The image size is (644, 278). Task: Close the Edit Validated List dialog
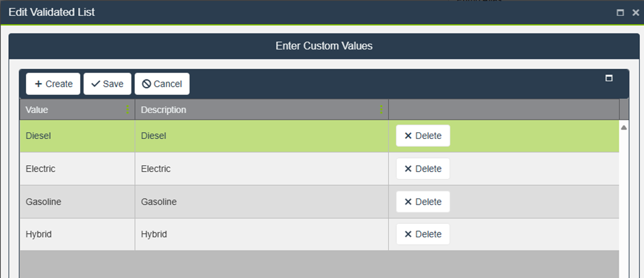(x=635, y=13)
